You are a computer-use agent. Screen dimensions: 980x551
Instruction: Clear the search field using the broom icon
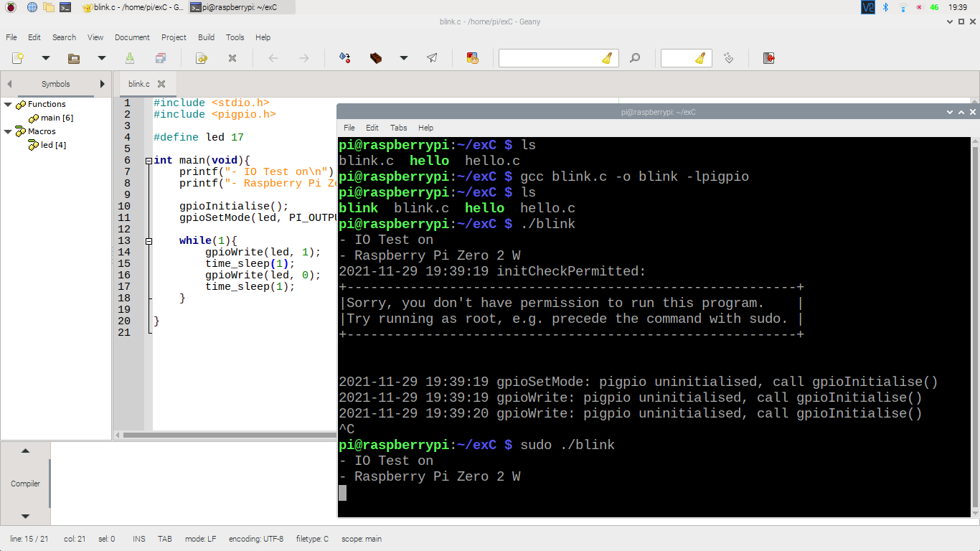click(607, 58)
